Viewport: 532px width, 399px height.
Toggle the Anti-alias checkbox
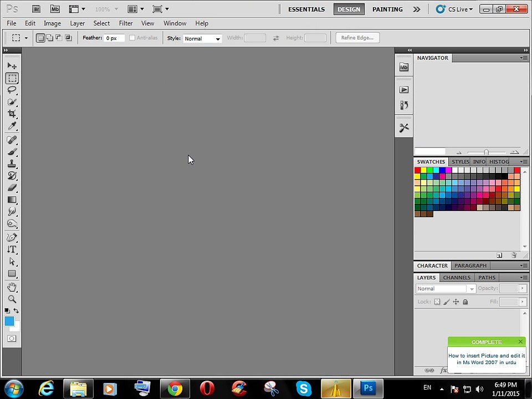(132, 38)
